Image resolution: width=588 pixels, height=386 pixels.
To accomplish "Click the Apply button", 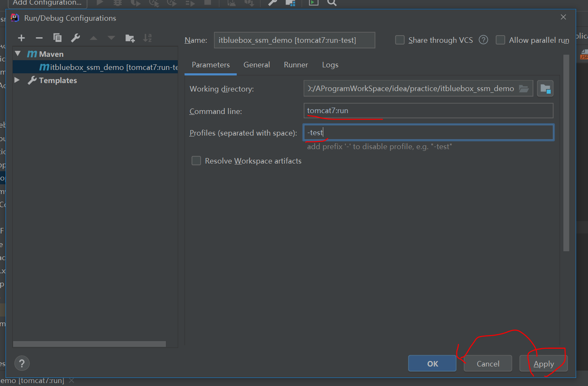I will pos(543,364).
